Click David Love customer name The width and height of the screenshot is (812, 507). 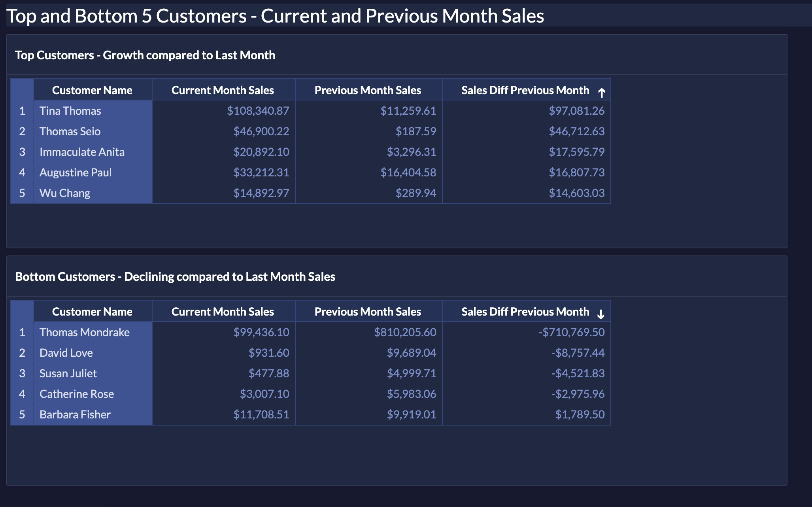pos(66,353)
